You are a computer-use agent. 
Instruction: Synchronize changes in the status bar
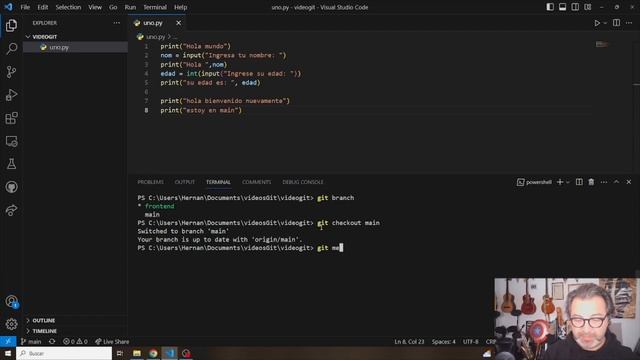(52, 342)
